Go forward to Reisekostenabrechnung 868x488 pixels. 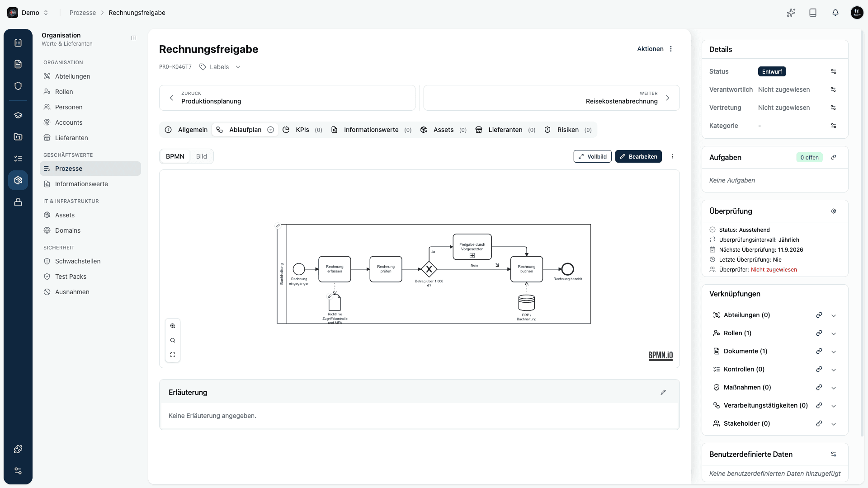551,98
